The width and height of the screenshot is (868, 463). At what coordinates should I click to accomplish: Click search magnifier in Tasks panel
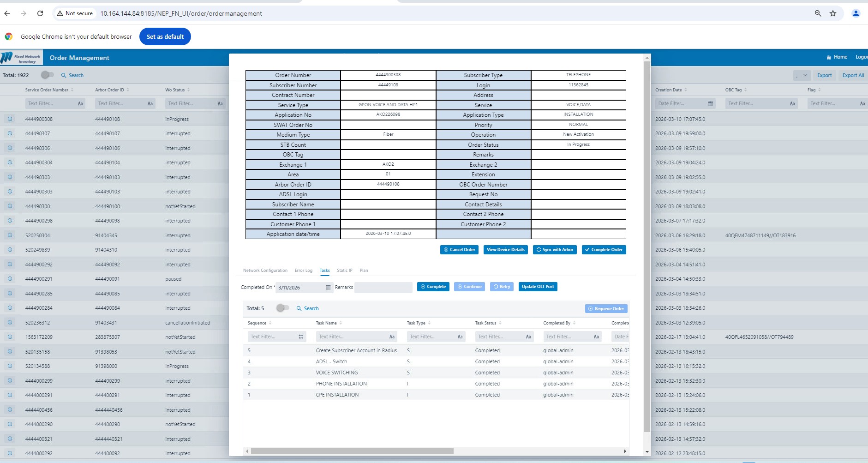click(299, 308)
